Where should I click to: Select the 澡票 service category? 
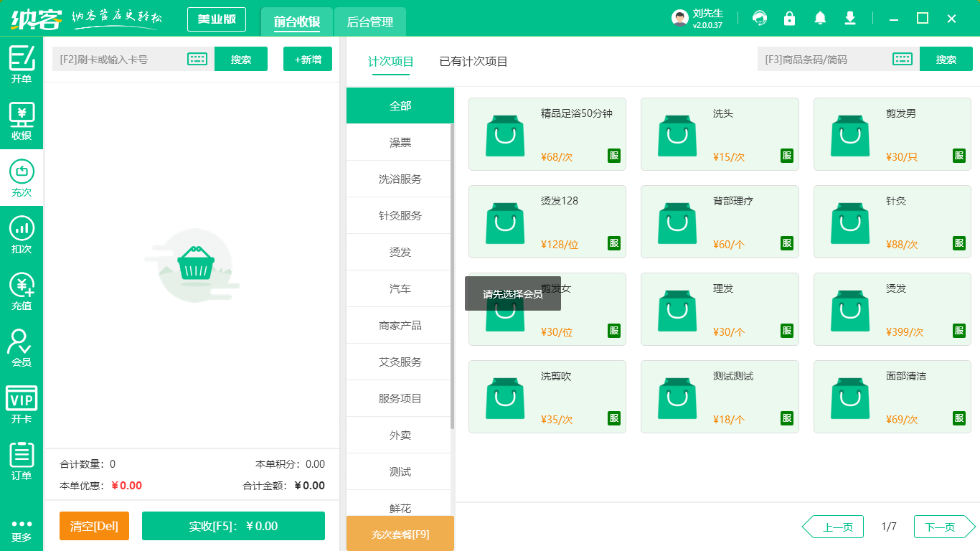point(400,141)
